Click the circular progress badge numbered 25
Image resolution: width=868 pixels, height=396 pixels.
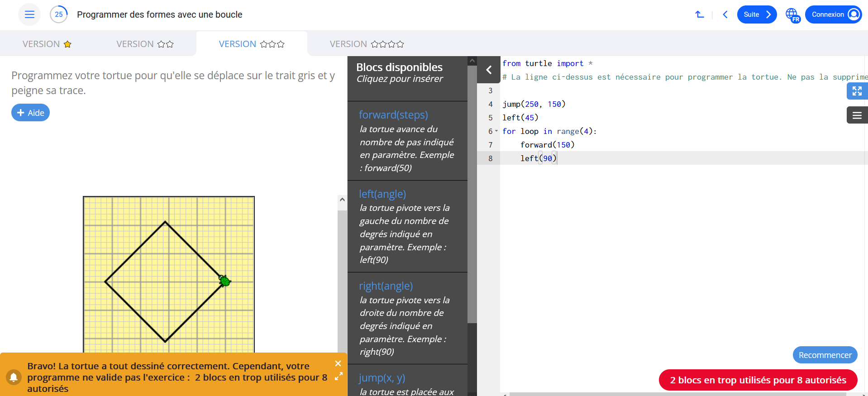click(59, 14)
